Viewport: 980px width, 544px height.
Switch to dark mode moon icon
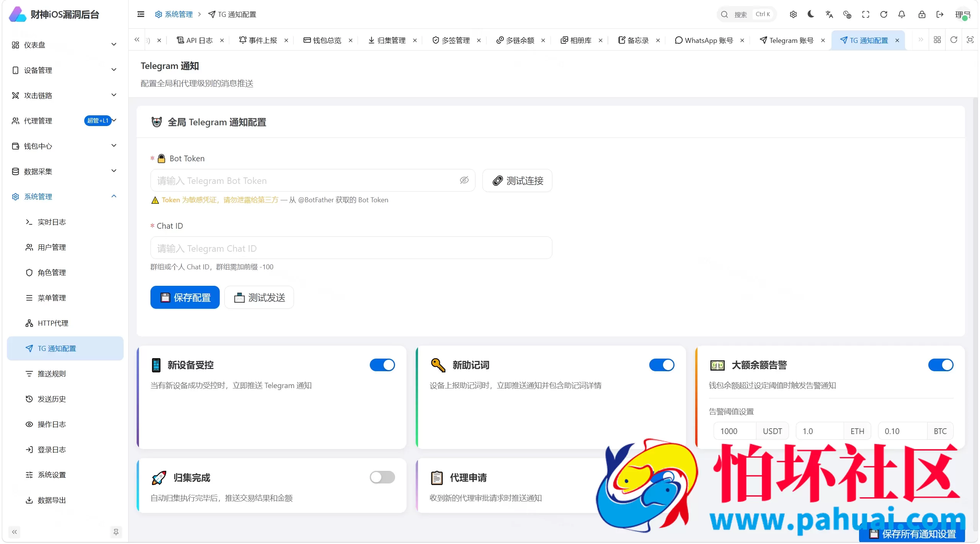pos(811,14)
